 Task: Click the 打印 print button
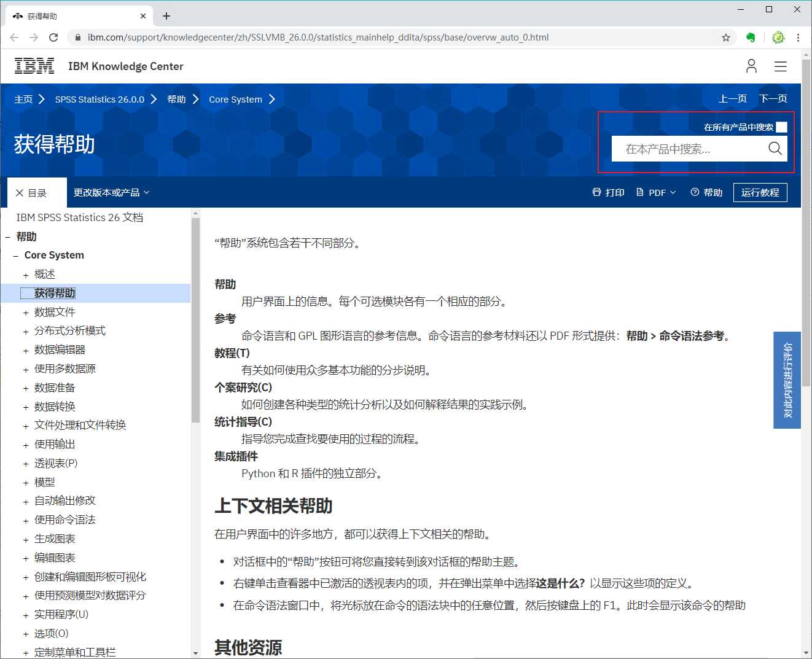[x=608, y=192]
